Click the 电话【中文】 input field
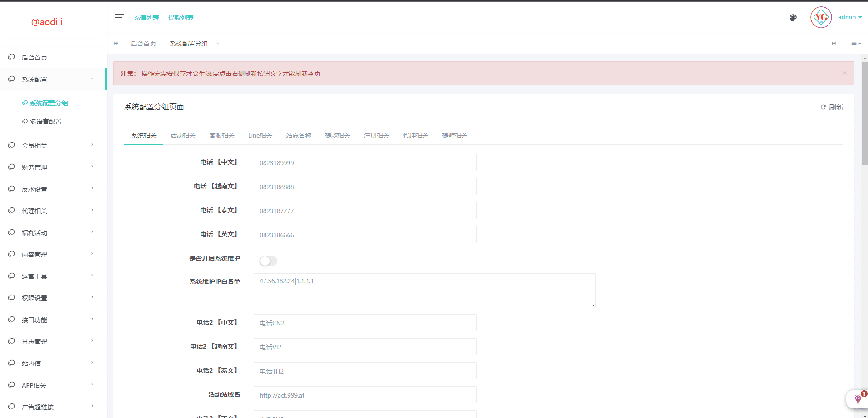 coord(365,163)
